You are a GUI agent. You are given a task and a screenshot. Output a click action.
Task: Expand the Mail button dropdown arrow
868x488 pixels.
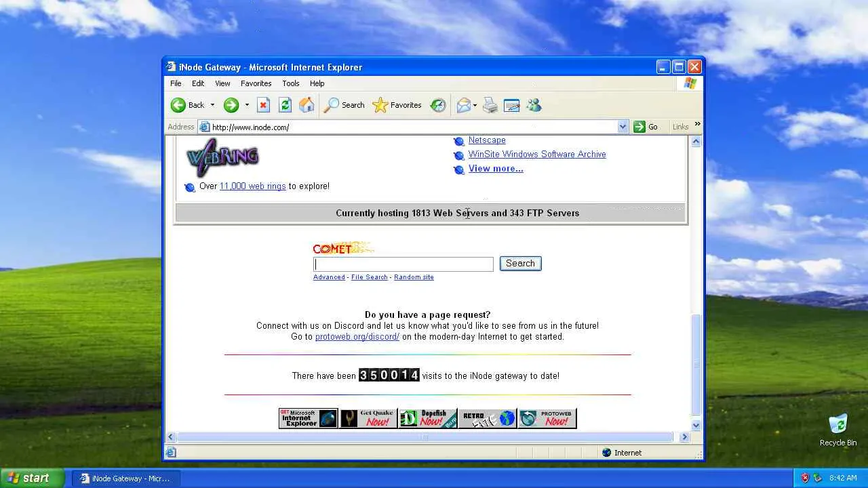point(475,105)
